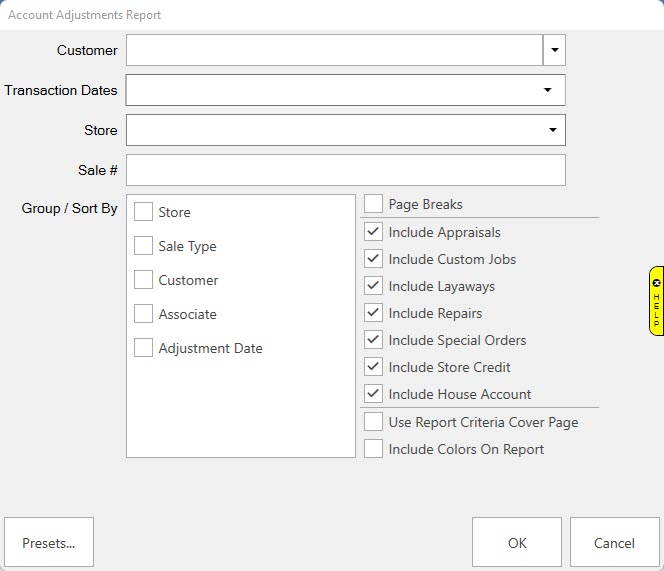Screen dimensions: 664x571
Task: Enable the Page Breaks option
Action: point(373,204)
